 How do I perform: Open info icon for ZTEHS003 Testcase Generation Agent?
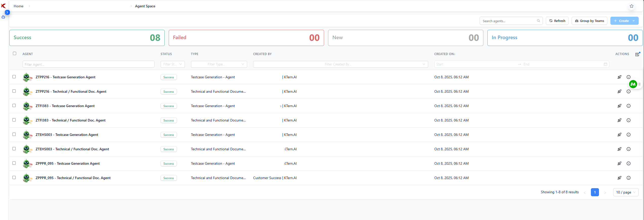628,135
